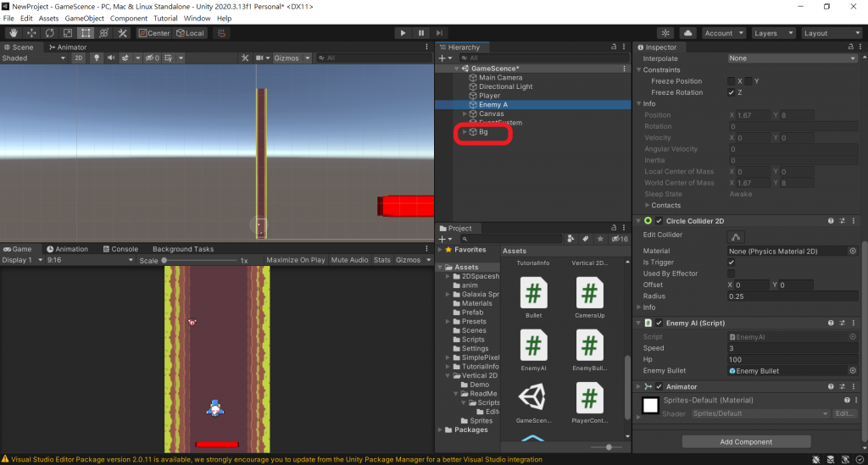Image resolution: width=868 pixels, height=465 pixels.
Task: Open the Layout dropdown
Action: pyautogui.click(x=831, y=33)
